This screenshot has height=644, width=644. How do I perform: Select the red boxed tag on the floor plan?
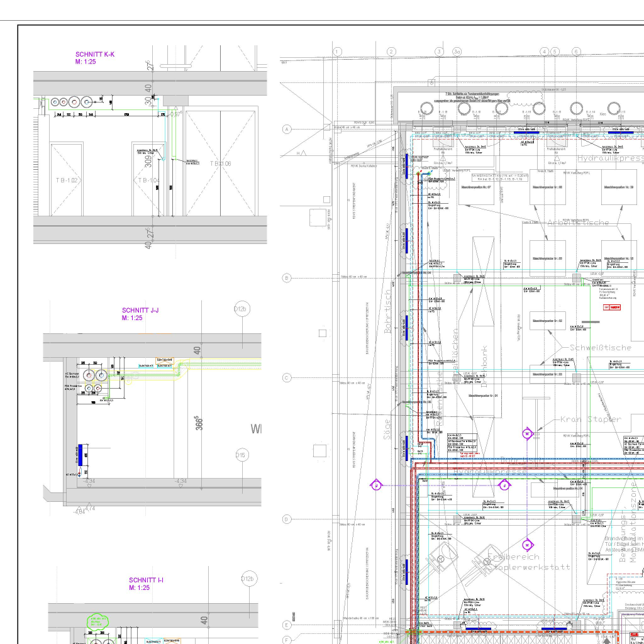pyautogui.click(x=612, y=308)
